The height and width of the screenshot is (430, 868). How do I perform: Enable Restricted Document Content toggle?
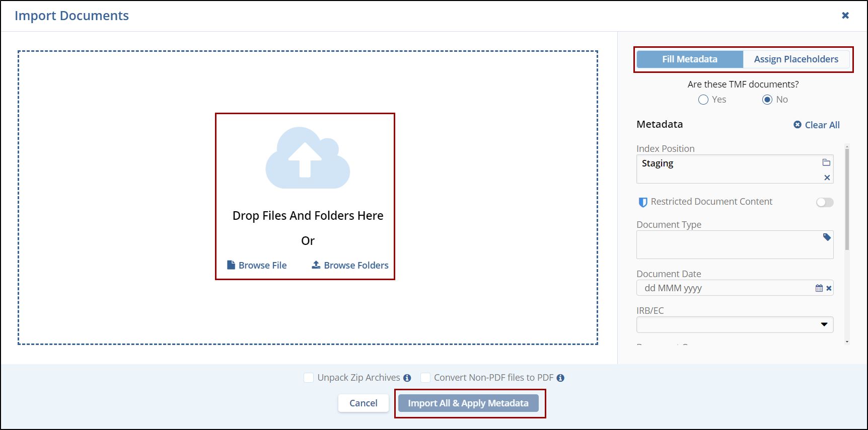pyautogui.click(x=824, y=202)
